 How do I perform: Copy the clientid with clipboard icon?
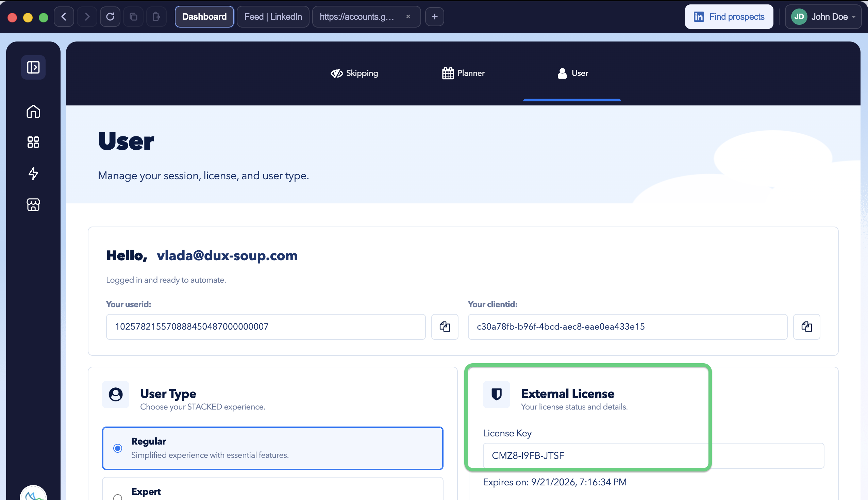[806, 327]
